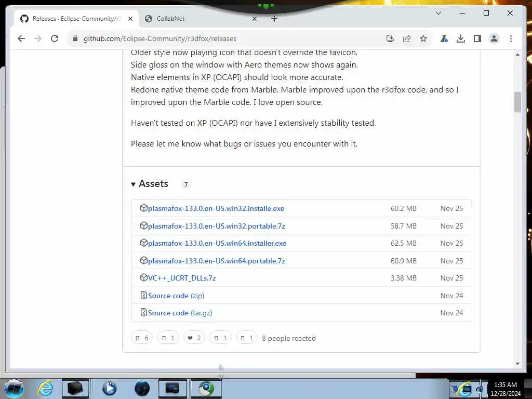Click the file icon beside Source code (tar.gz)
532x399 pixels.
point(143,312)
